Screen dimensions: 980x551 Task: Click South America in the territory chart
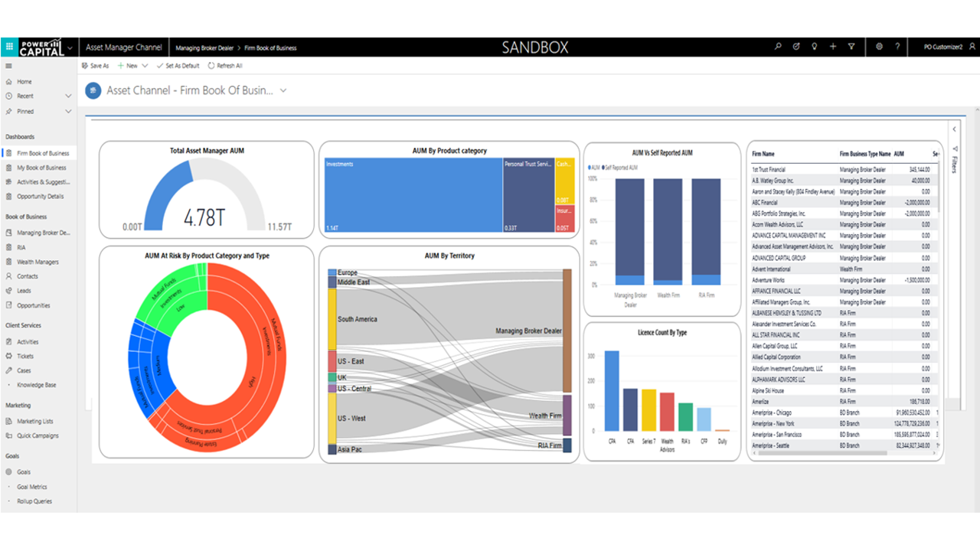(x=357, y=319)
